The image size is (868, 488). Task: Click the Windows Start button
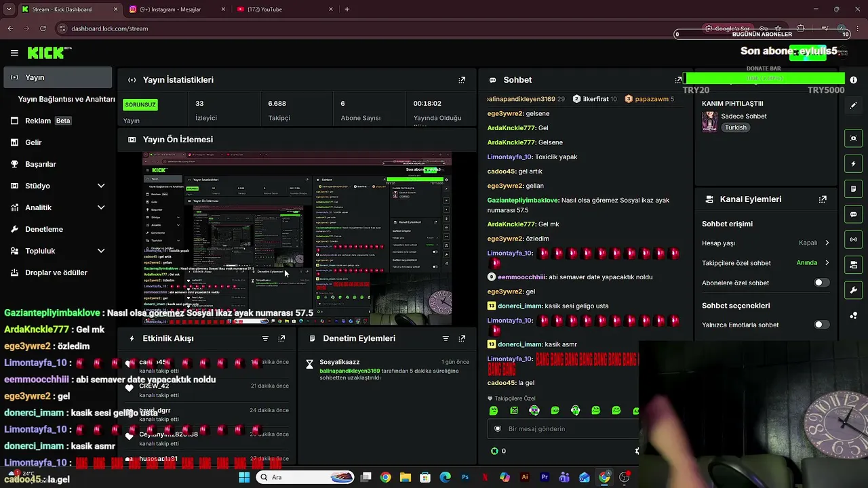244,477
